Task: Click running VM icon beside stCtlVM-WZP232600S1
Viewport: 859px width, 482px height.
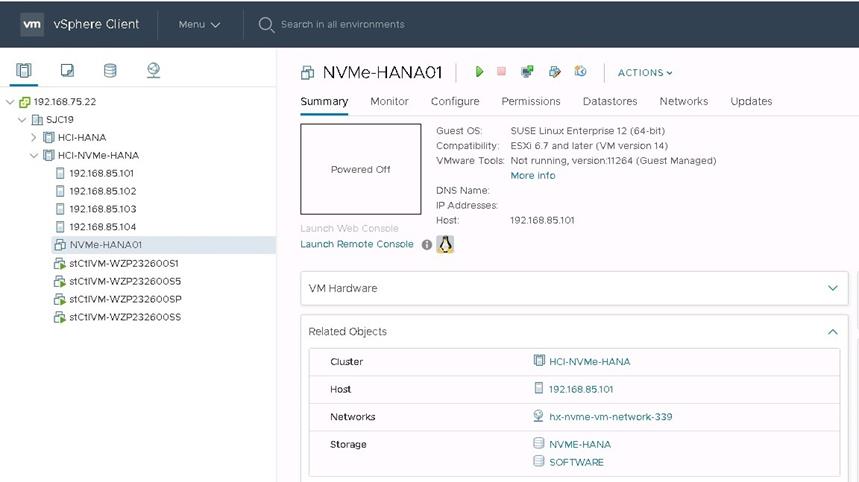Action: pyautogui.click(x=60, y=263)
